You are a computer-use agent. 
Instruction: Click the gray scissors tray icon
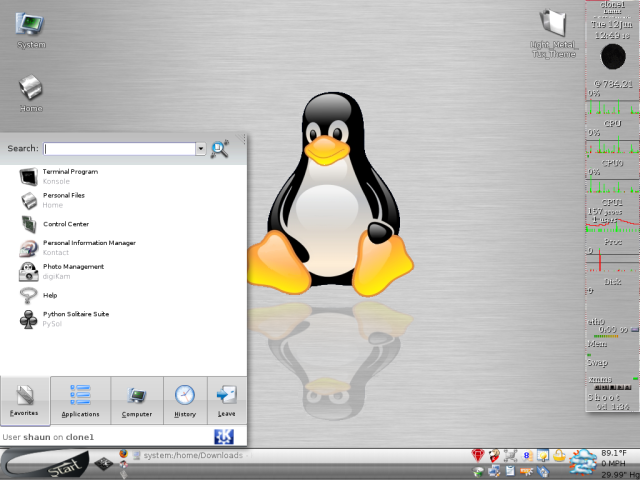pos(510,455)
